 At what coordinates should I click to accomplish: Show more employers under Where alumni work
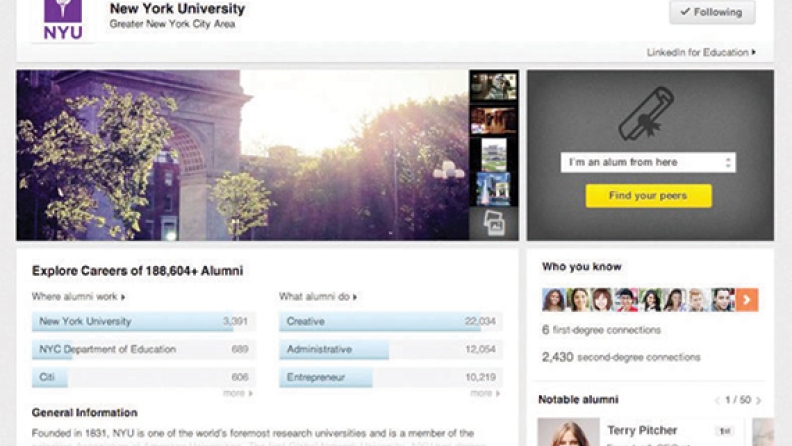point(238,393)
